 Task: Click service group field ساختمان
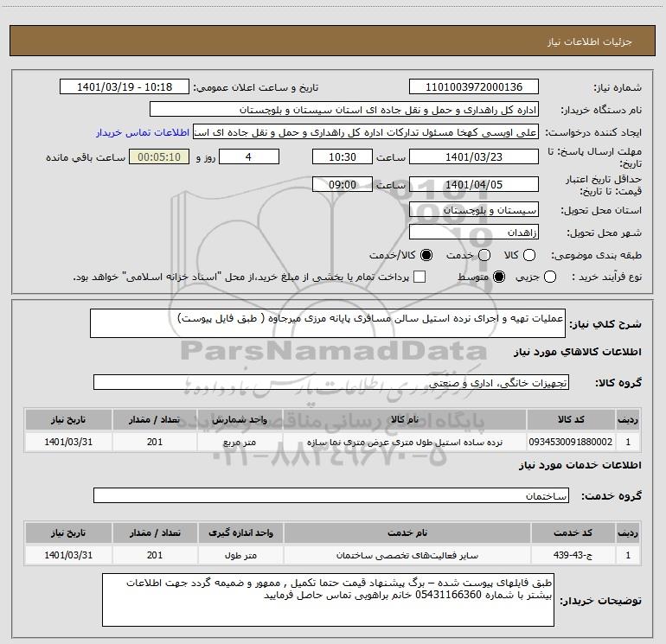pyautogui.click(x=331, y=495)
